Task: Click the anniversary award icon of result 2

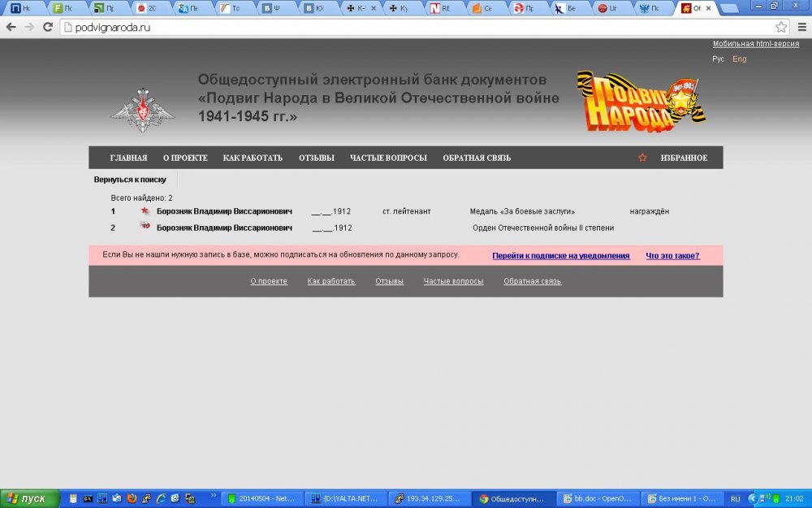Action: tap(145, 226)
